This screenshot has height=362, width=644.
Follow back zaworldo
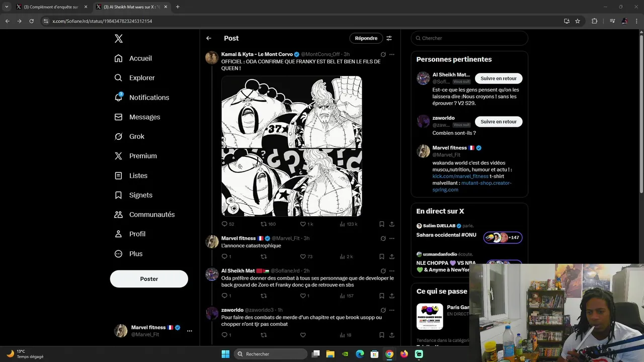pos(499,122)
